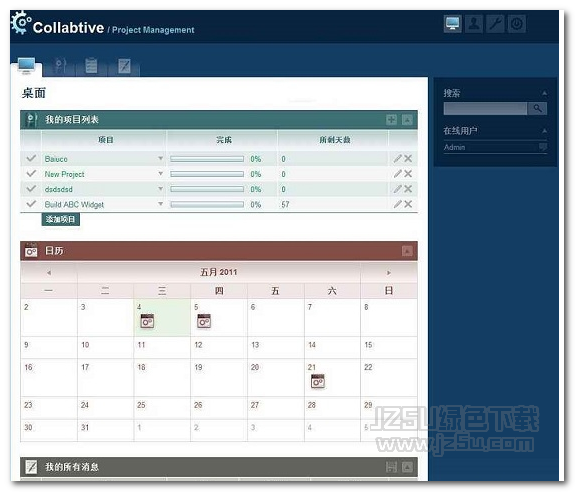Screen dimensions: 575x492
Task: Collapse the 日历 calendar panel
Action: (x=407, y=251)
